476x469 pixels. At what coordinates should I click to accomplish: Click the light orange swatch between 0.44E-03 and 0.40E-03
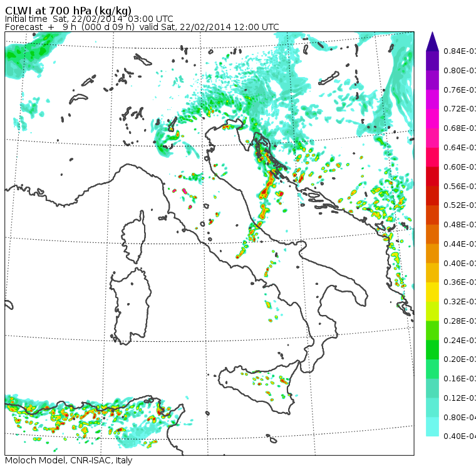coord(433,254)
